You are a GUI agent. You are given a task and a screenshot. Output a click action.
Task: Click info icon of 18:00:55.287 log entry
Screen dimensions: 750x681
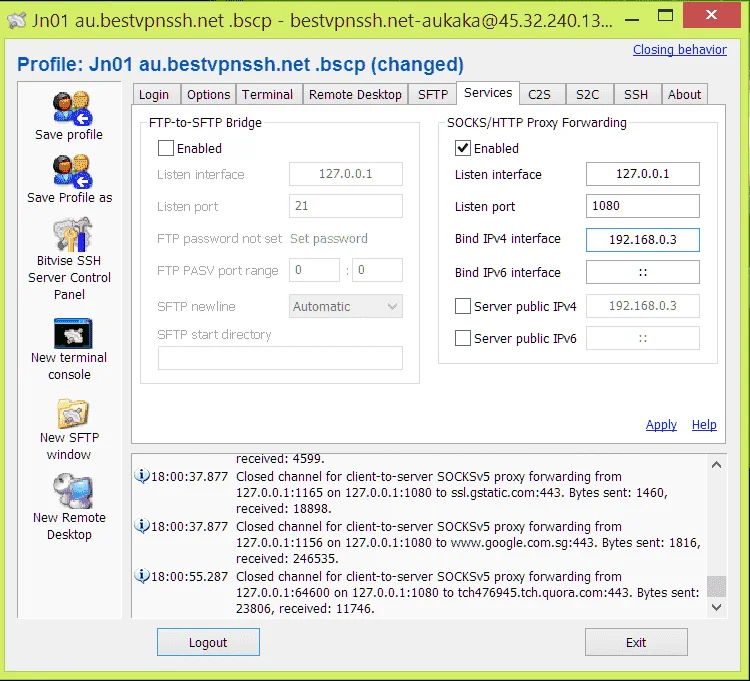[142, 576]
